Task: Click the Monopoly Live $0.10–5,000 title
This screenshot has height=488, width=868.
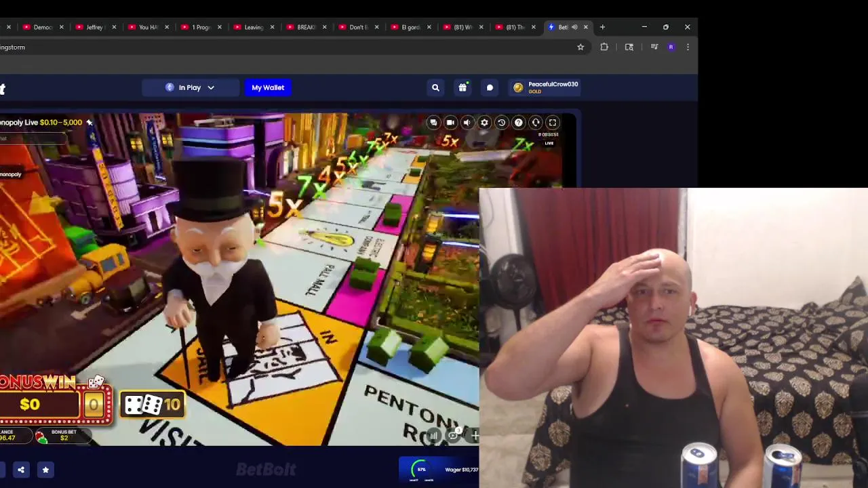Action: [x=41, y=123]
